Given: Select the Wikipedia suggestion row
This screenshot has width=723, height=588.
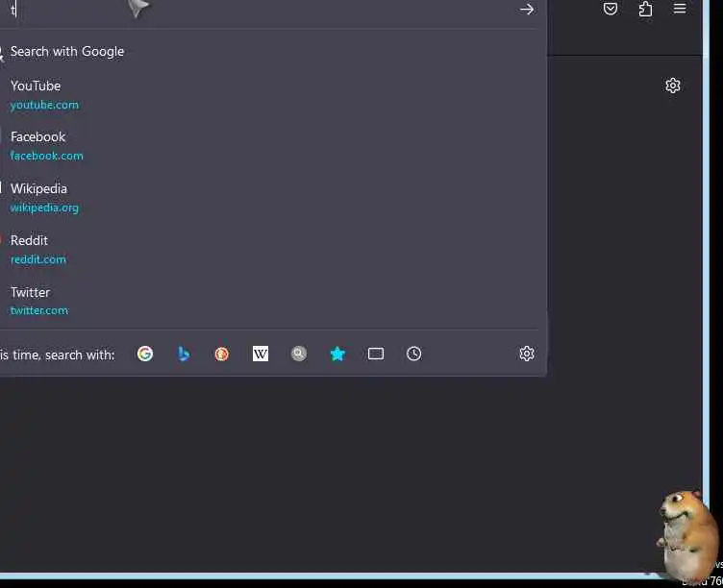Looking at the screenshot, I should coord(269,198).
